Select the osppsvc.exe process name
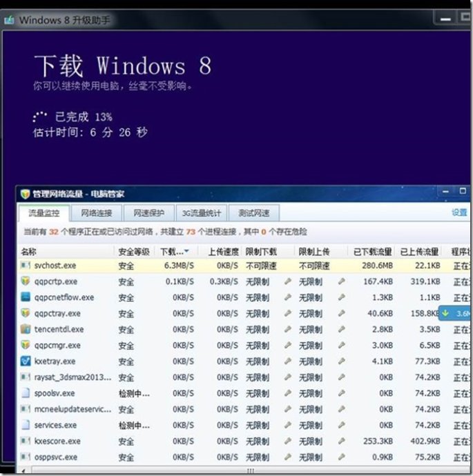 [56, 457]
